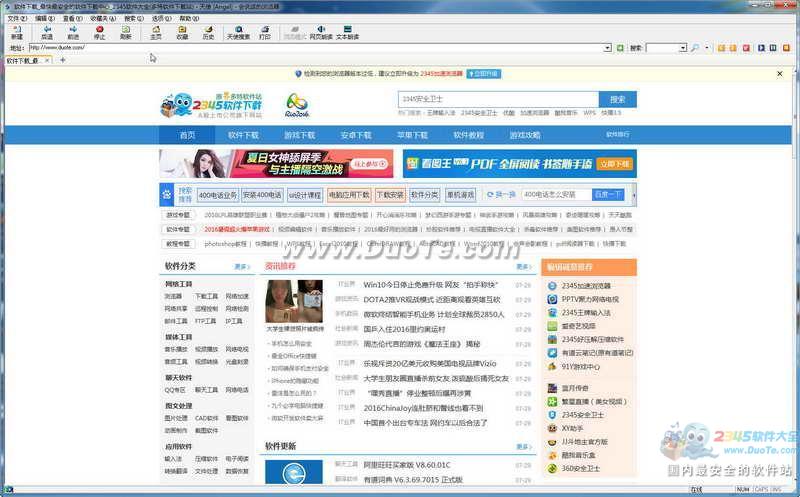Click 2345安全卫士 in the sidebar list
Viewport: 800px width, 497px height.
click(x=583, y=415)
